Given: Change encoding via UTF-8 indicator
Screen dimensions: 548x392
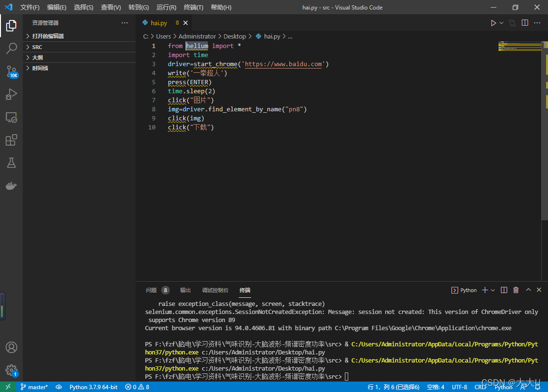Looking at the screenshot, I should click(459, 387).
